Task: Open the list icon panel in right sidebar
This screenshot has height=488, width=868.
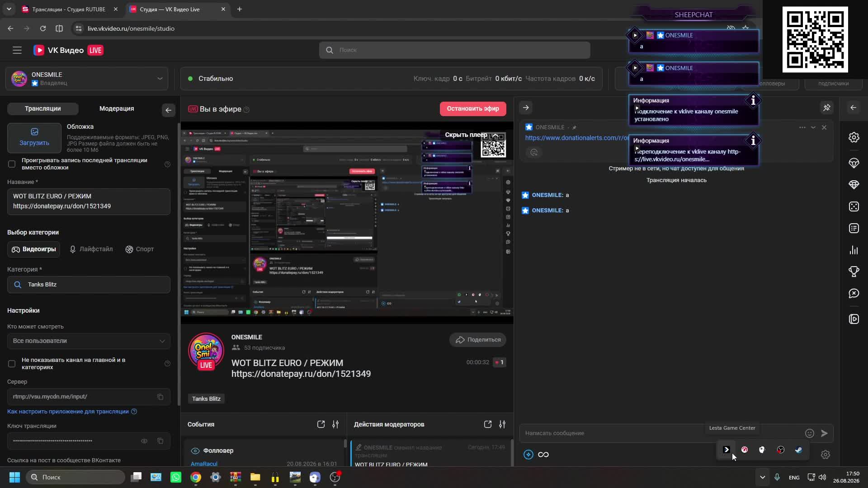Action: coord(854,228)
